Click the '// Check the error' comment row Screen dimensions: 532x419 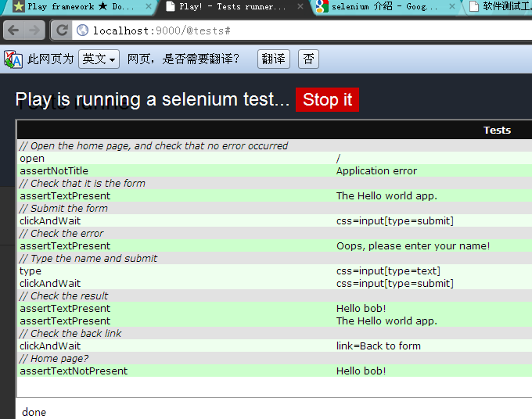[x=275, y=234]
